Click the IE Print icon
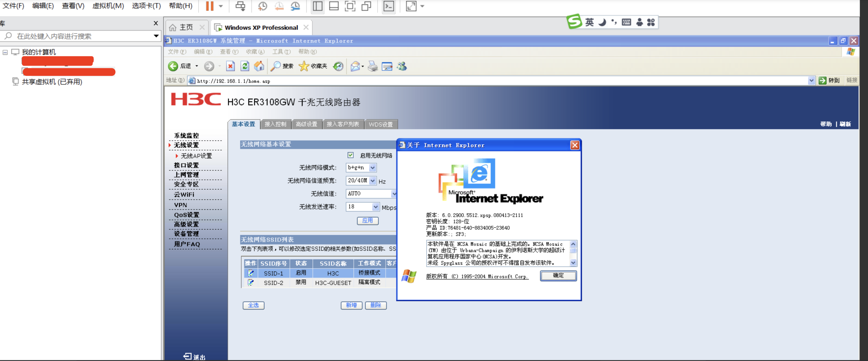868x361 pixels. [372, 66]
